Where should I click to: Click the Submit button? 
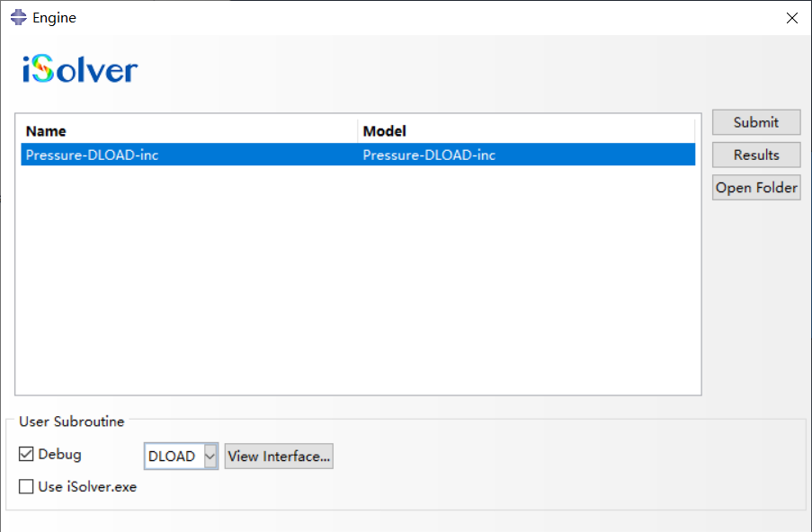[x=756, y=122]
